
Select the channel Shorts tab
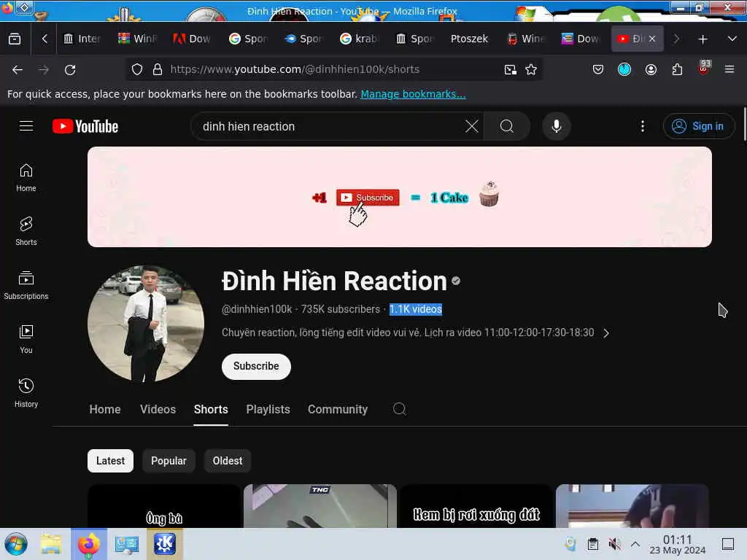click(x=211, y=409)
